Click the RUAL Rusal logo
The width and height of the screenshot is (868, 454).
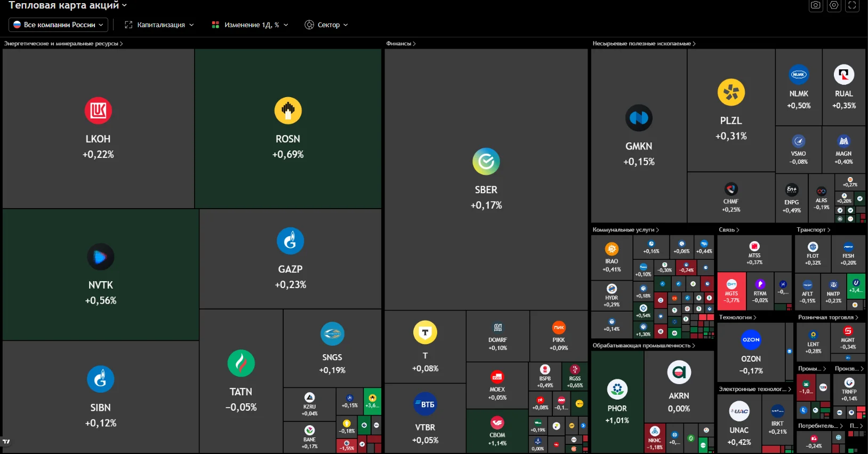click(x=844, y=75)
